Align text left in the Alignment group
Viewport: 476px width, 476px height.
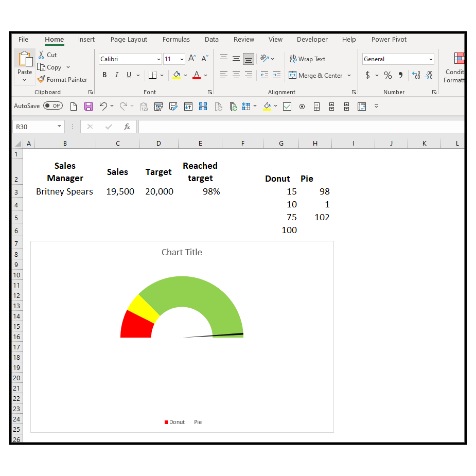tap(224, 75)
